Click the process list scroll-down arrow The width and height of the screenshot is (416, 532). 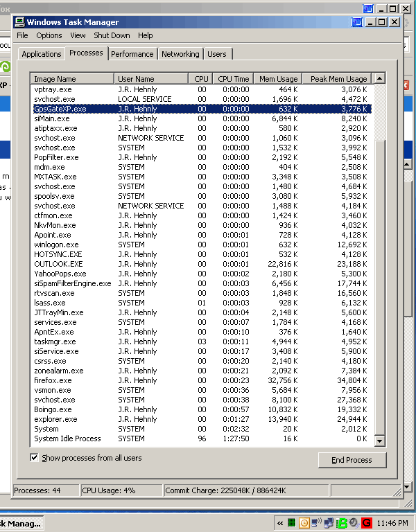(379, 441)
